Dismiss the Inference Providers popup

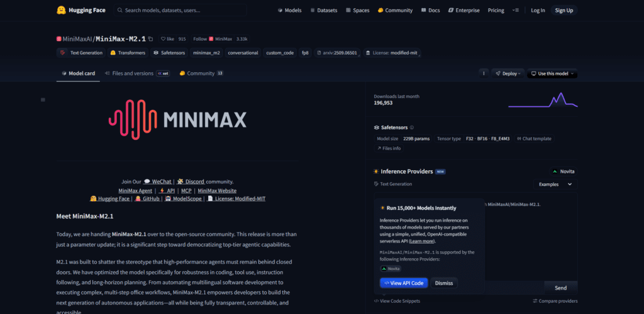[444, 283]
